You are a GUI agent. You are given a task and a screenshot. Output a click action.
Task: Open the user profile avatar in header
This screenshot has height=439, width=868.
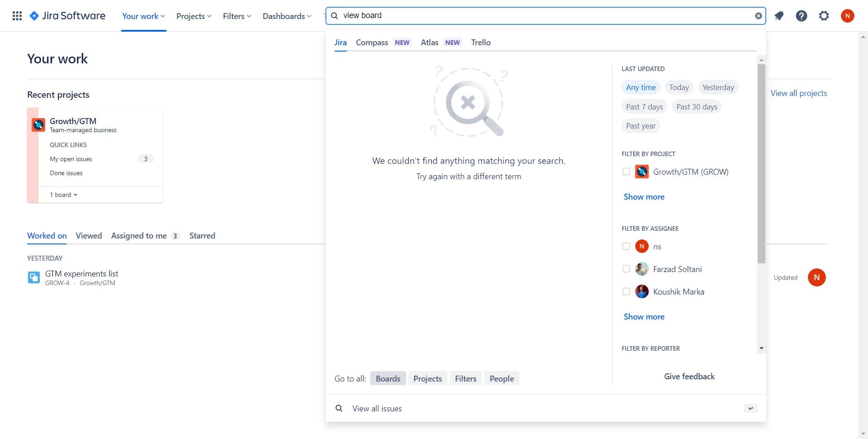(x=847, y=16)
